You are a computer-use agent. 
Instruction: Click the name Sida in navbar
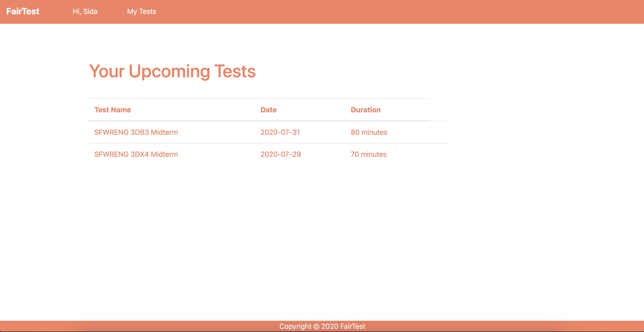point(90,11)
